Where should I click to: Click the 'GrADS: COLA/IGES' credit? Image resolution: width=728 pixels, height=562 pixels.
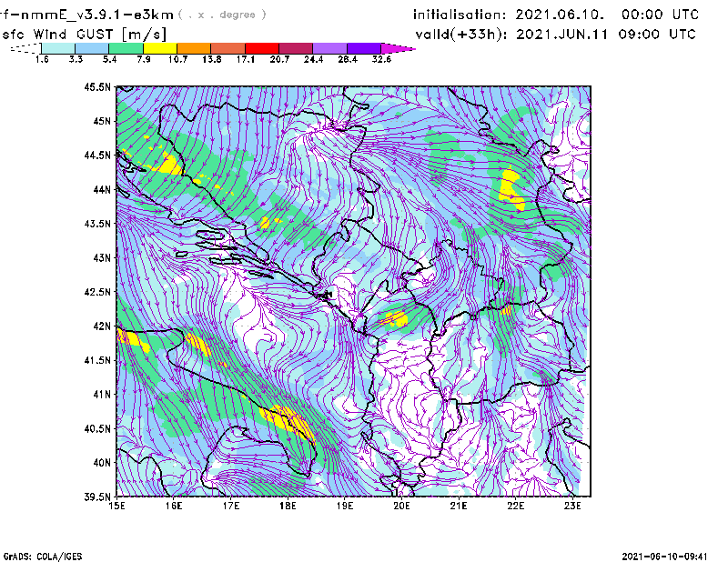point(42,557)
